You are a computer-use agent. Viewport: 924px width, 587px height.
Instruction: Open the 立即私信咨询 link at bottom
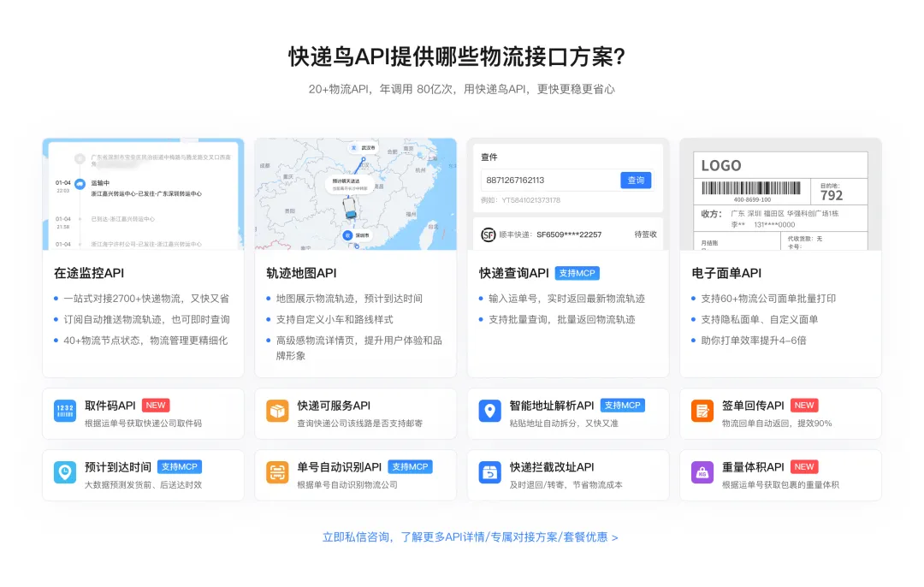(470, 537)
